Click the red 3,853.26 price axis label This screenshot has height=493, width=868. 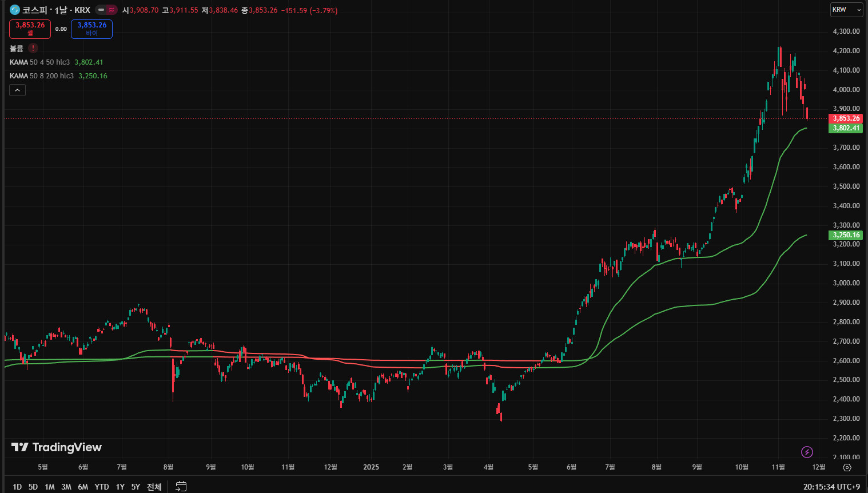(846, 118)
